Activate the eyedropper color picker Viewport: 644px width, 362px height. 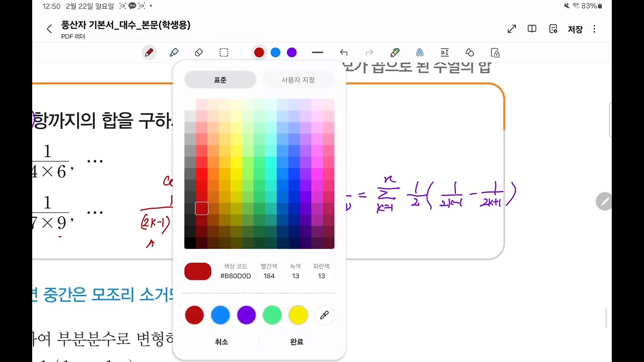pos(325,315)
